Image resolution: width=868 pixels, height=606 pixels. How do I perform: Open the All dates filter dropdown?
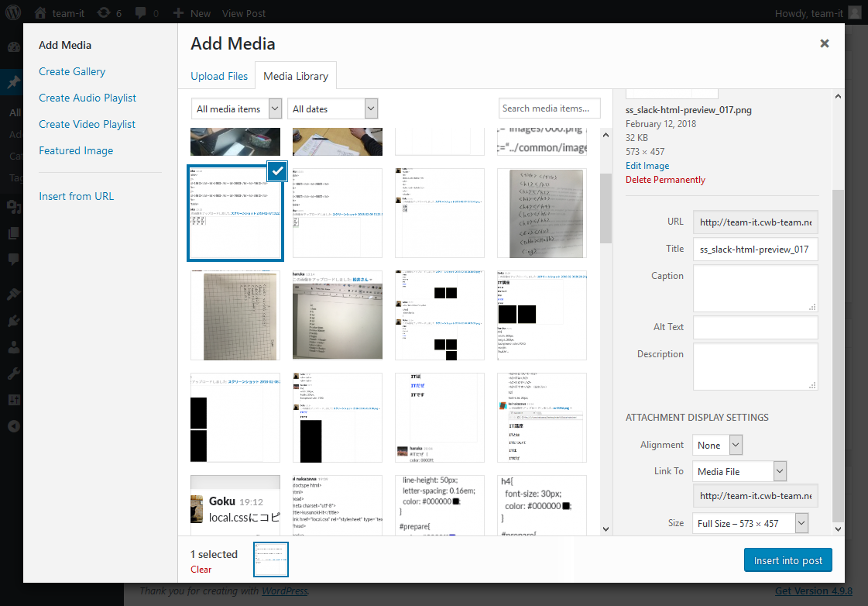[x=332, y=109]
